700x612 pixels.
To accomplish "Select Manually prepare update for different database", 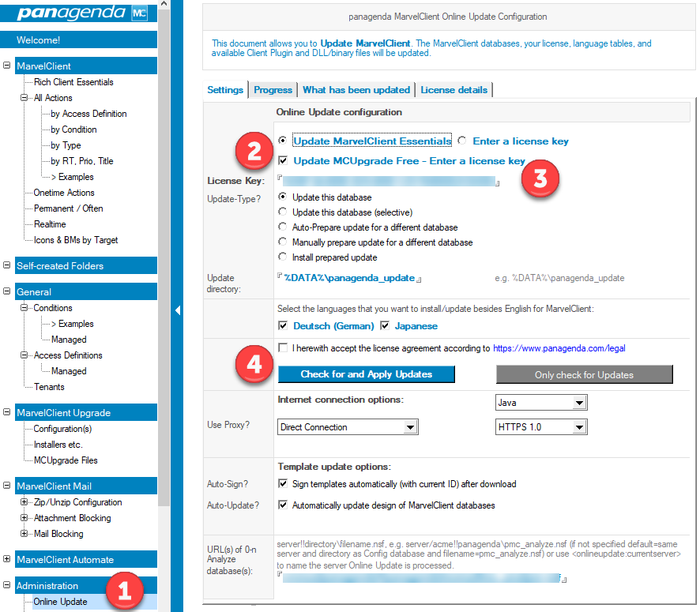I will [282, 242].
